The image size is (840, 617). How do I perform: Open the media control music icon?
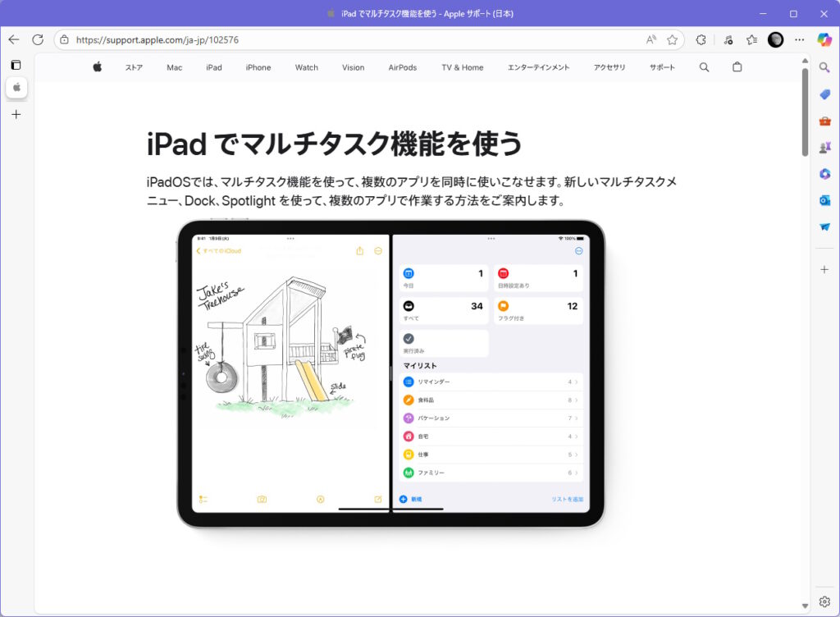pos(728,39)
